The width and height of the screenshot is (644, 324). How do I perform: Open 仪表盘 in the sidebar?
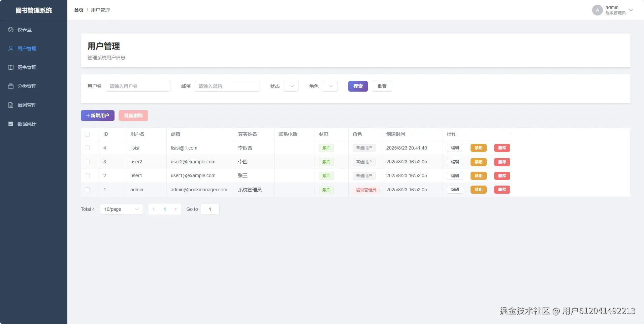[x=34, y=30]
